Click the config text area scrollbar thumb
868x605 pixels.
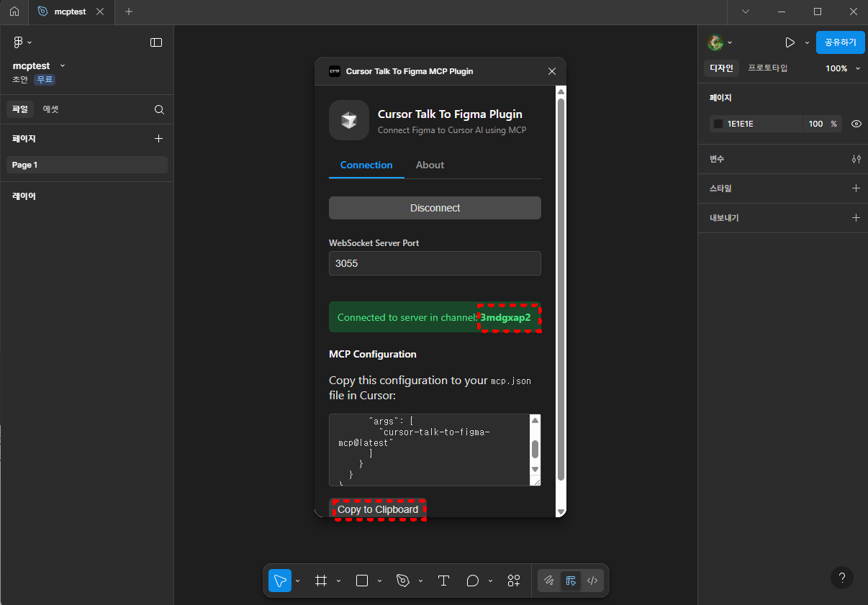pyautogui.click(x=535, y=449)
